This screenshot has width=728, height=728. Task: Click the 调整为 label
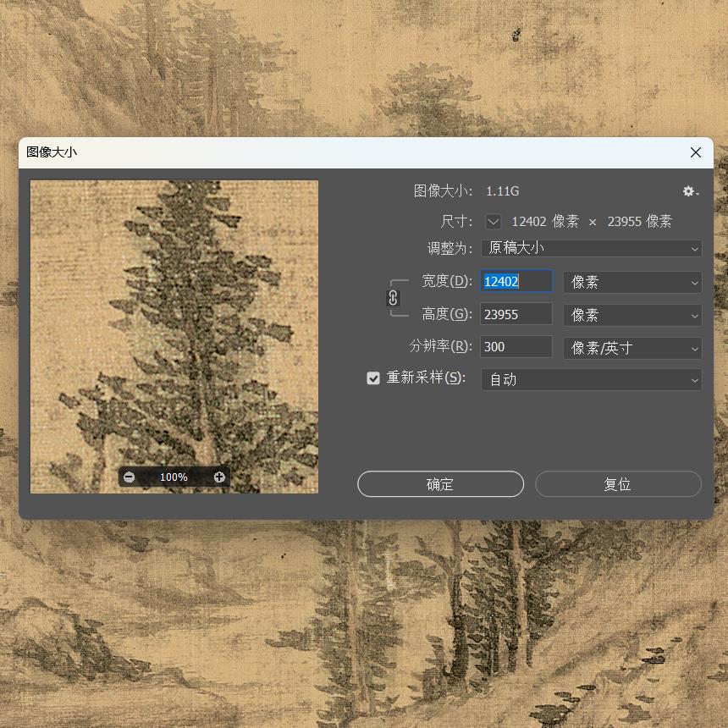click(449, 248)
